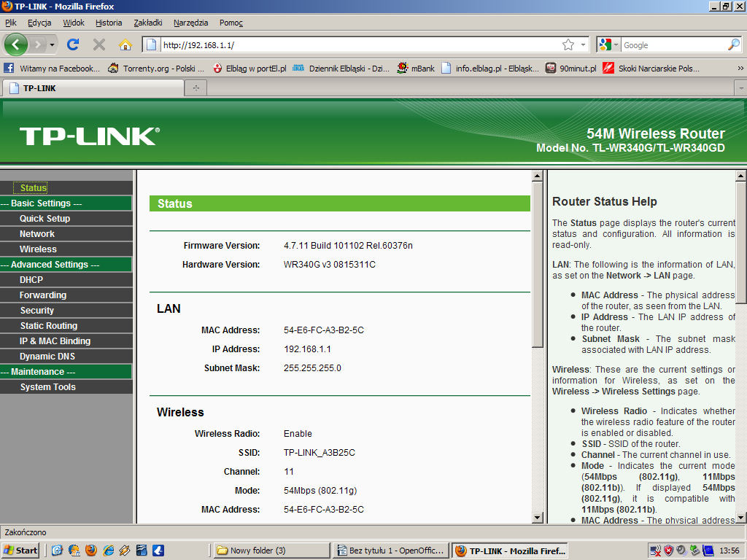Image resolution: width=747 pixels, height=560 pixels.
Task: Open the Network settings menu item
Action: click(x=37, y=234)
